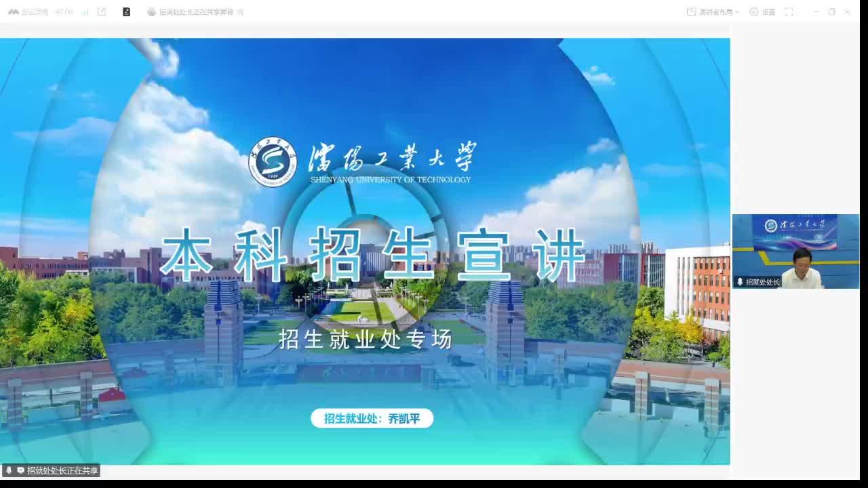Close the meeting window
This screenshot has width=868, height=488.
click(x=848, y=12)
